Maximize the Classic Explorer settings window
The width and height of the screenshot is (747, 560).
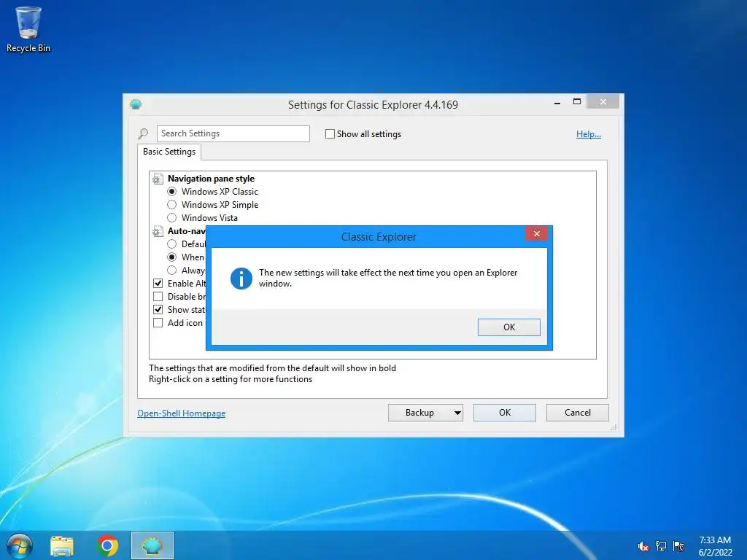pos(577,102)
